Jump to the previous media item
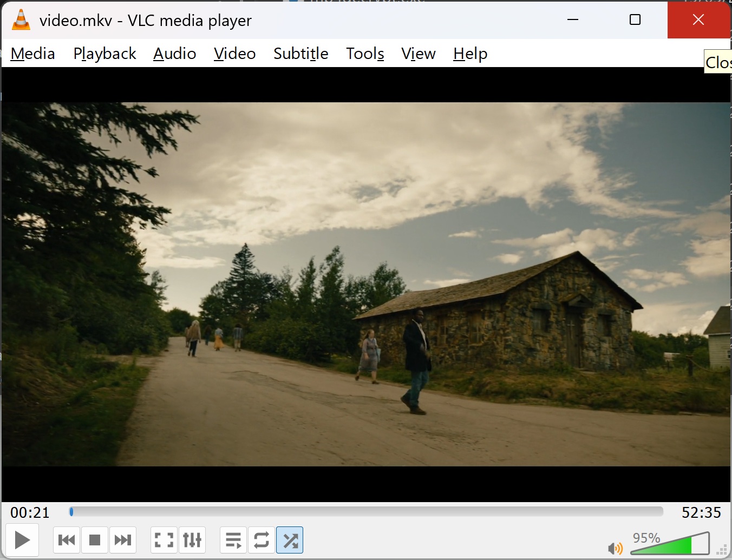The image size is (732, 560). [x=67, y=540]
